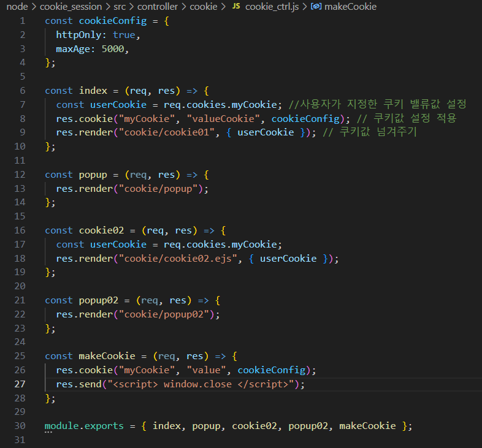This screenshot has width=482, height=448.
Task: Open the 'cookie_session' breadcrumb folder
Action: pyautogui.click(x=71, y=7)
